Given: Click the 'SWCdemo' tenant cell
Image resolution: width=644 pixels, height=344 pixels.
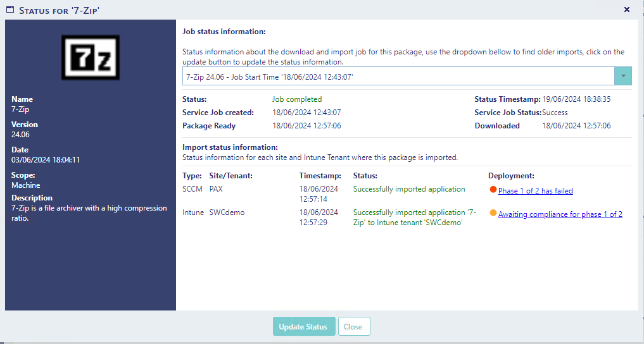Looking at the screenshot, I should [227, 212].
